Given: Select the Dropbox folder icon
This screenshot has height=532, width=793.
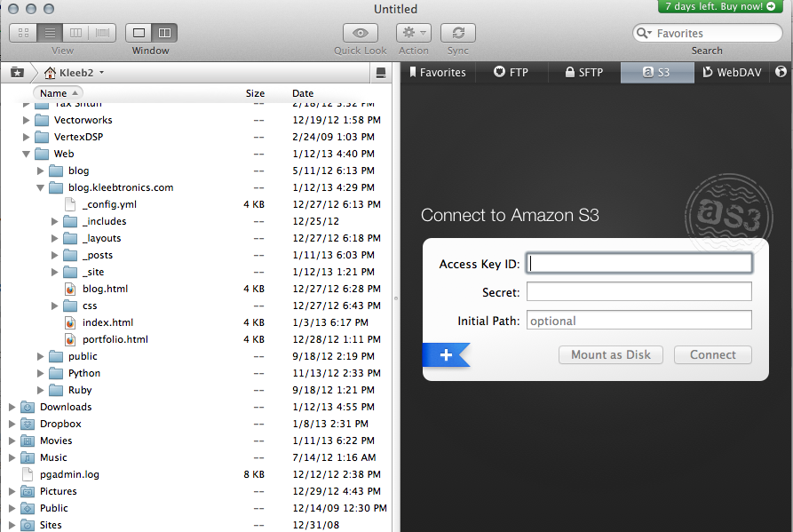Looking at the screenshot, I should (x=28, y=424).
